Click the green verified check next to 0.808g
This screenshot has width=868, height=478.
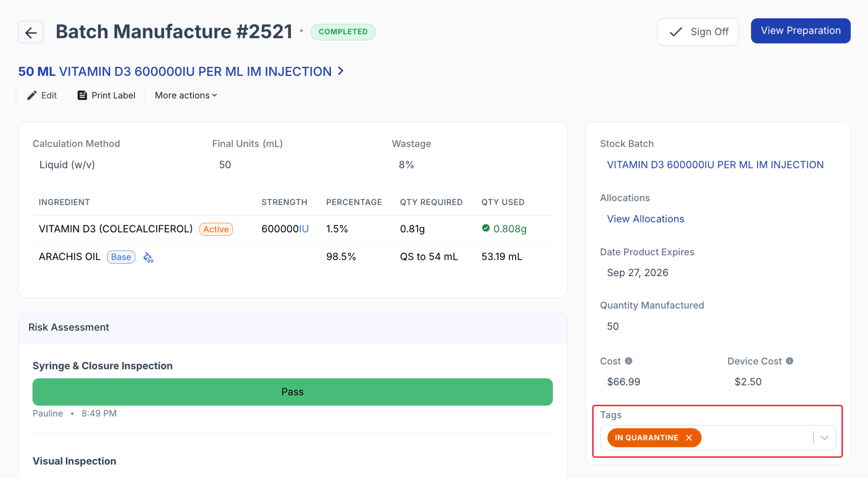pos(485,228)
